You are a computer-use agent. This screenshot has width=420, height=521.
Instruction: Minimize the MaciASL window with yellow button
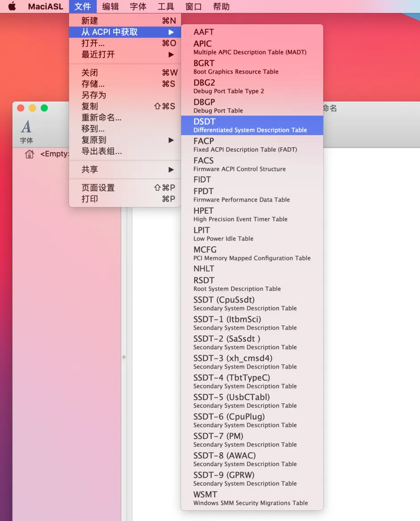33,108
